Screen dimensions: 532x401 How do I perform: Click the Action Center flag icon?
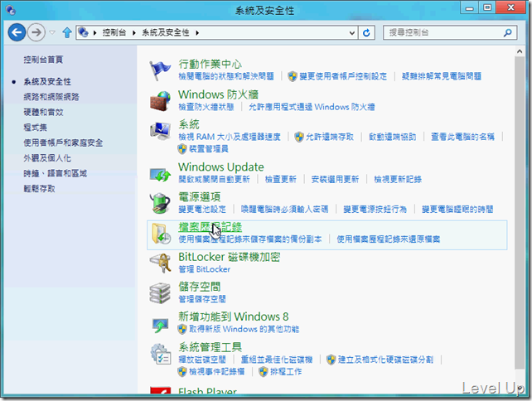coord(160,70)
